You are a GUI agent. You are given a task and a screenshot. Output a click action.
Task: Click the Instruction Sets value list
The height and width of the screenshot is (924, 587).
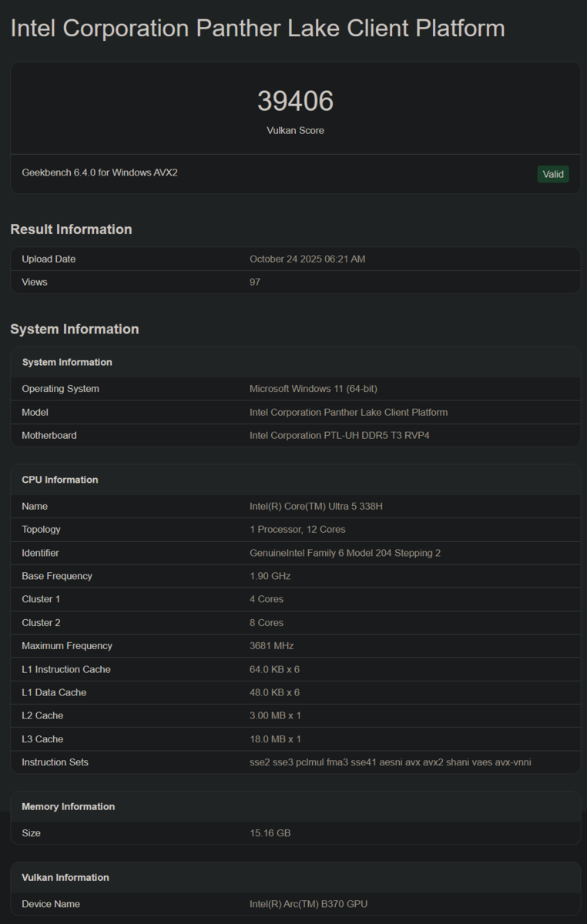(x=391, y=762)
